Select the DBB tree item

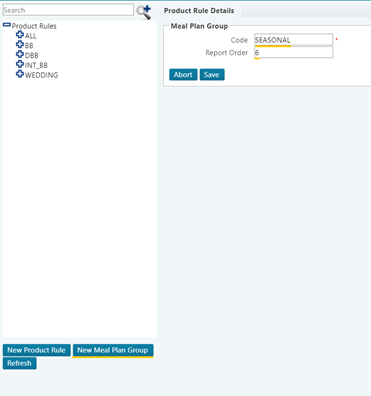point(32,55)
